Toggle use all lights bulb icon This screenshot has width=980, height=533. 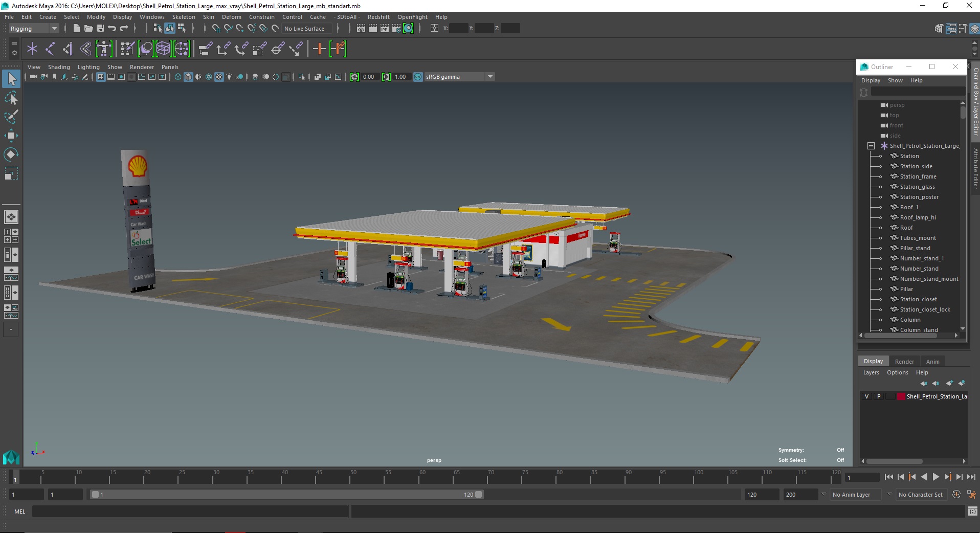(x=229, y=77)
